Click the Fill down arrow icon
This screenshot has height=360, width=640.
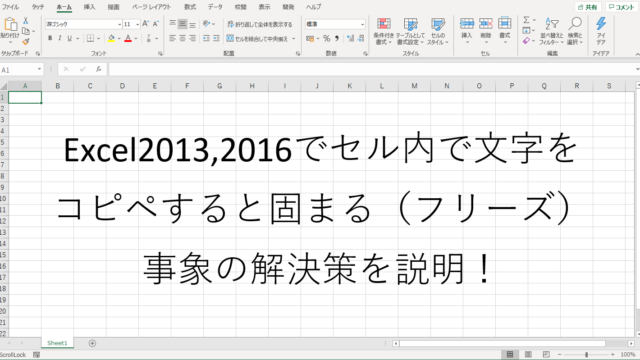click(527, 31)
